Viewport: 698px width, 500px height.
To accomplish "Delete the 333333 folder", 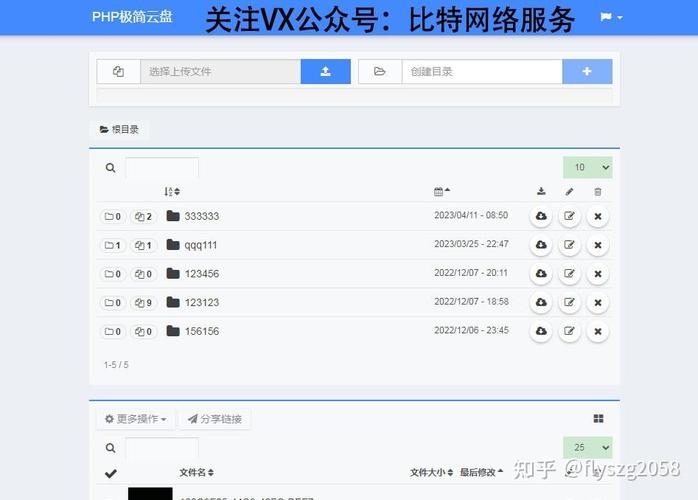I will click(598, 216).
